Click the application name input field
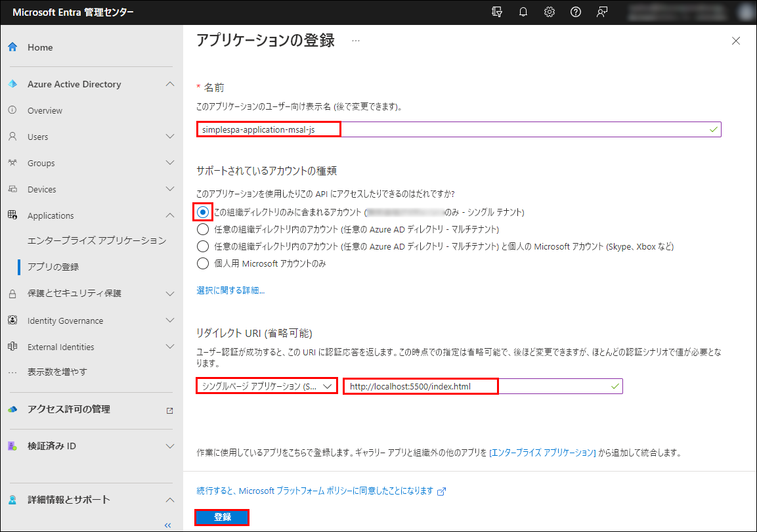 pos(459,129)
